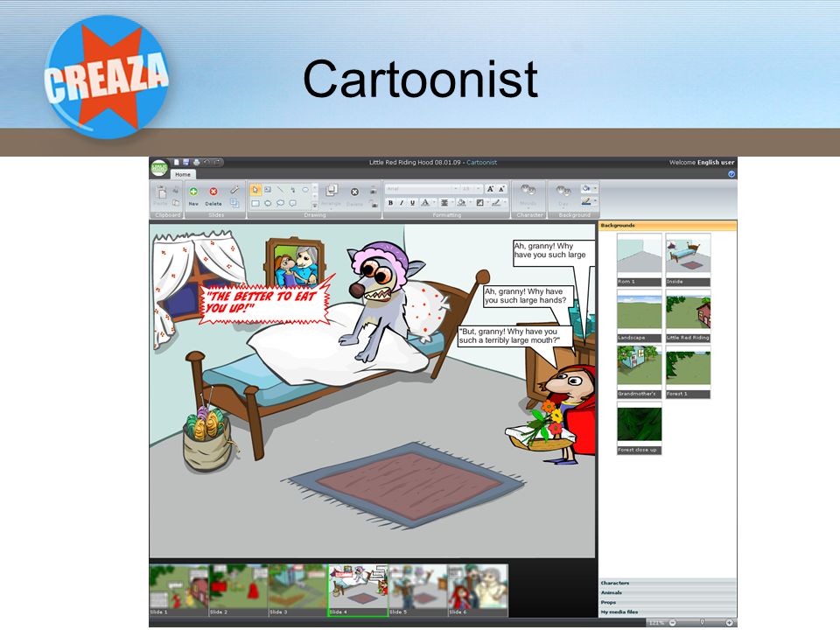Open Slide 5 in the filmstrip
The width and height of the screenshot is (840, 630).
(418, 590)
